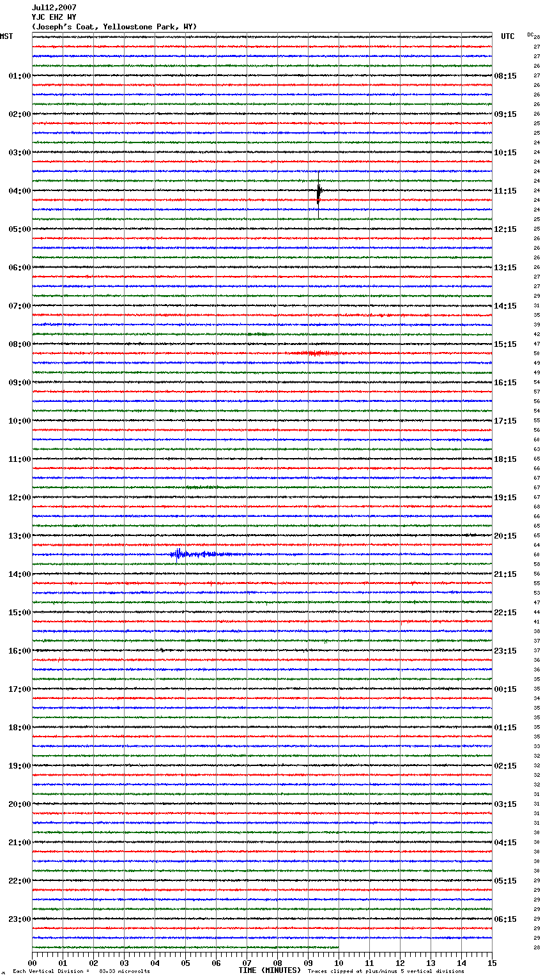This screenshot has height=980, width=543.
Task: Click the DC value "50" in right column
Action: click(537, 353)
